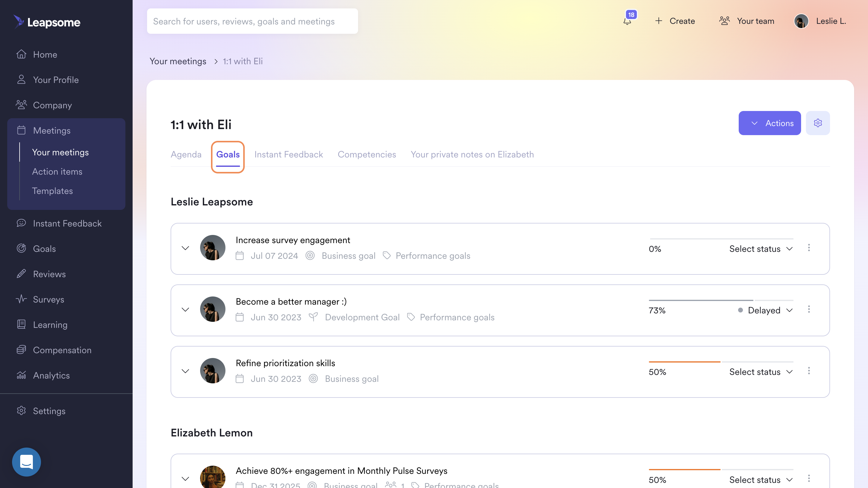The height and width of the screenshot is (488, 868).
Task: Click the Analytics chart icon
Action: point(21,375)
